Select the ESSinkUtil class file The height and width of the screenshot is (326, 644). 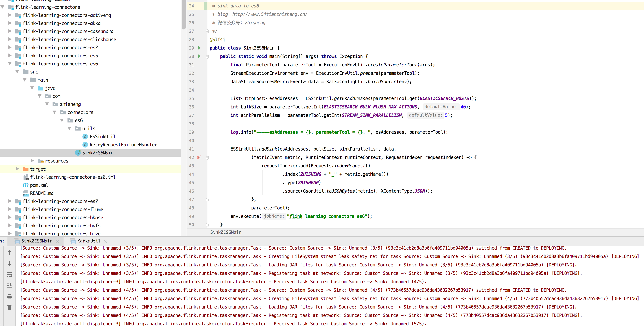tap(103, 137)
